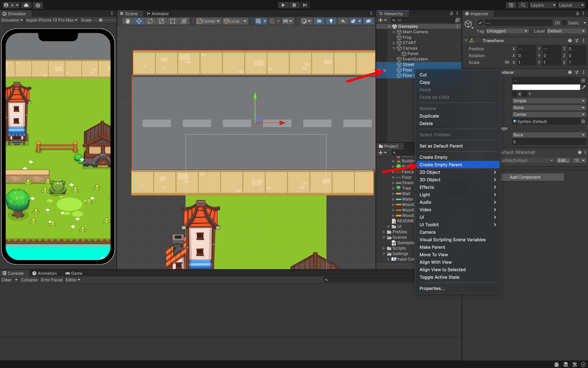Toggle Error Pause in Console
Viewport: 588px width, 368px height.
pyautogui.click(x=52, y=280)
